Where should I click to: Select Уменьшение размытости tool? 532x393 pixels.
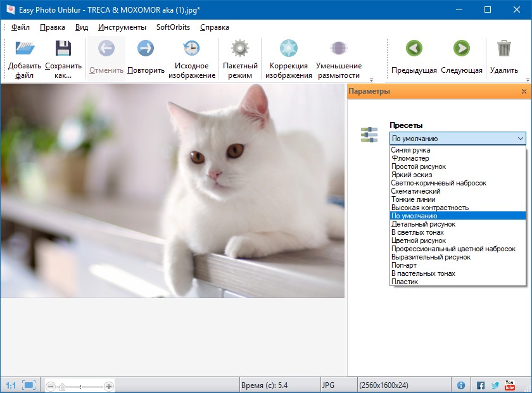pos(339,49)
